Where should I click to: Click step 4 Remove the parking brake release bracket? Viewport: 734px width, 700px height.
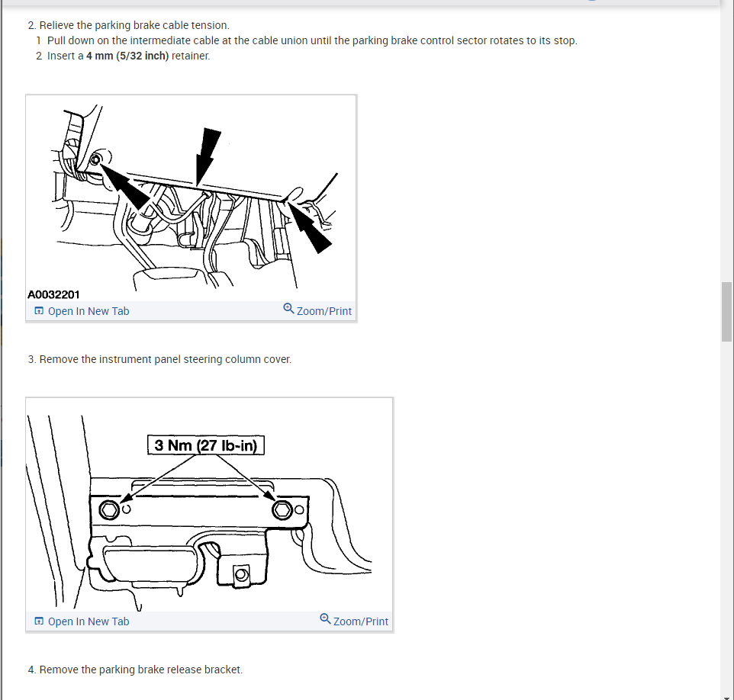click(x=135, y=669)
